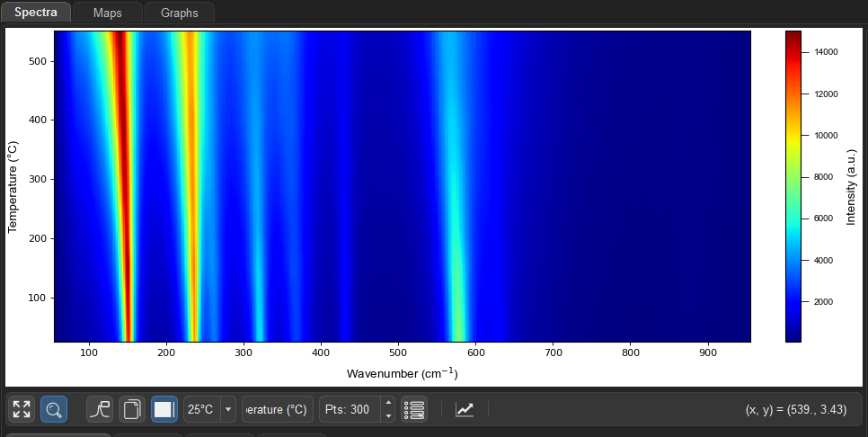
Task: Click the Intensity (a.u.) colorbar label
Action: click(x=852, y=187)
